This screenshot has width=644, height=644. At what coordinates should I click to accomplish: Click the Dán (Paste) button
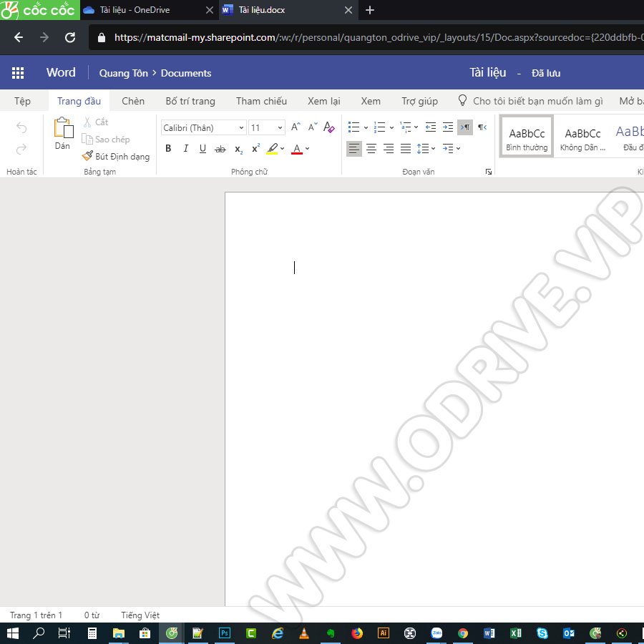62,136
